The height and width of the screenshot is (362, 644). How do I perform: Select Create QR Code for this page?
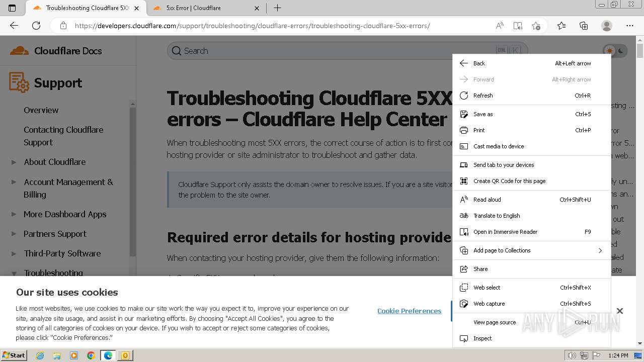(532, 181)
